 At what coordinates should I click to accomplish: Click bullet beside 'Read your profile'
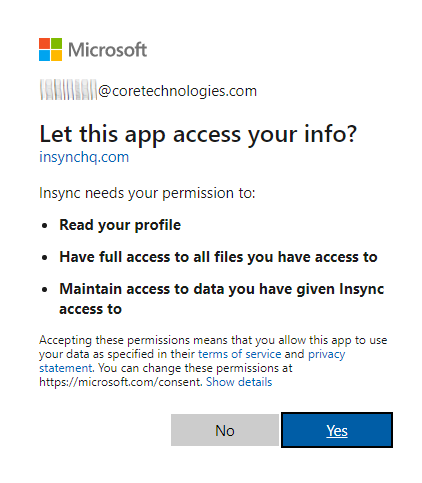tap(45, 226)
